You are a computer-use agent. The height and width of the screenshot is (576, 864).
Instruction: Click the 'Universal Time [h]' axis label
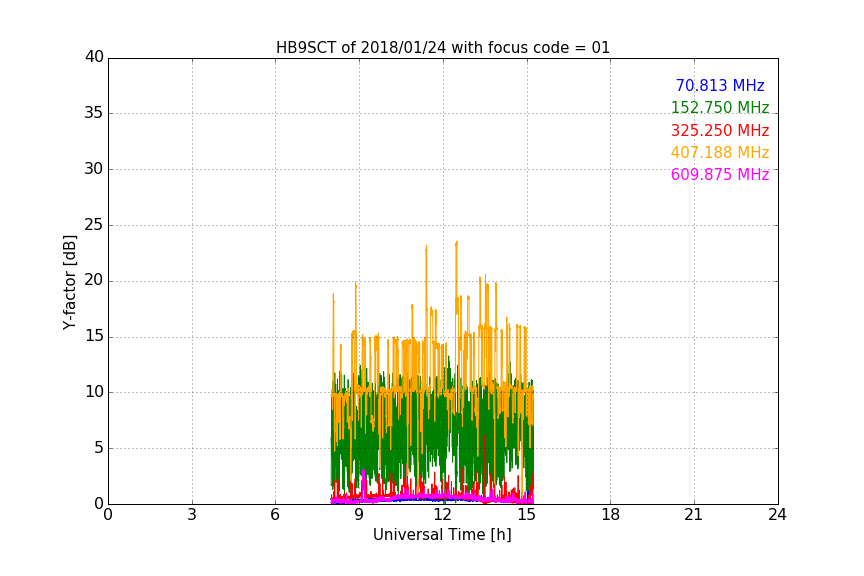tap(442, 535)
